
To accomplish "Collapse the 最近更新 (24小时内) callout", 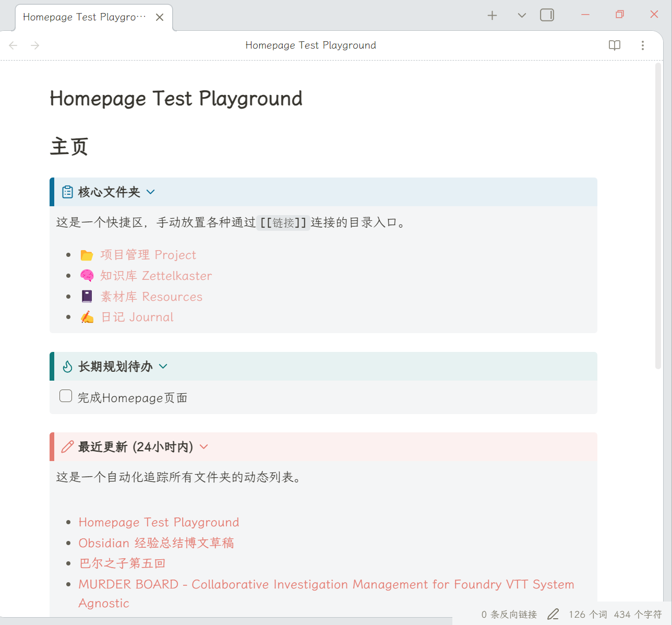I will 204,447.
